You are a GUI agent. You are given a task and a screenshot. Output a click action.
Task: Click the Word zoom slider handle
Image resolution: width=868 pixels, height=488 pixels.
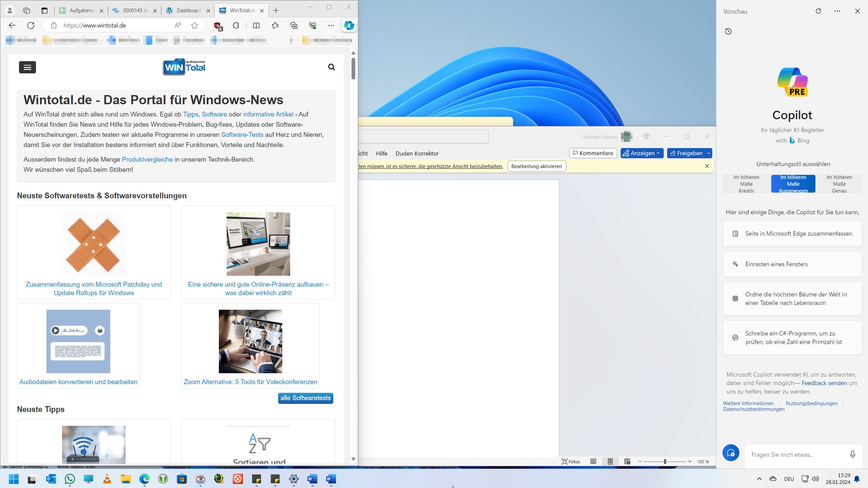tap(665, 462)
